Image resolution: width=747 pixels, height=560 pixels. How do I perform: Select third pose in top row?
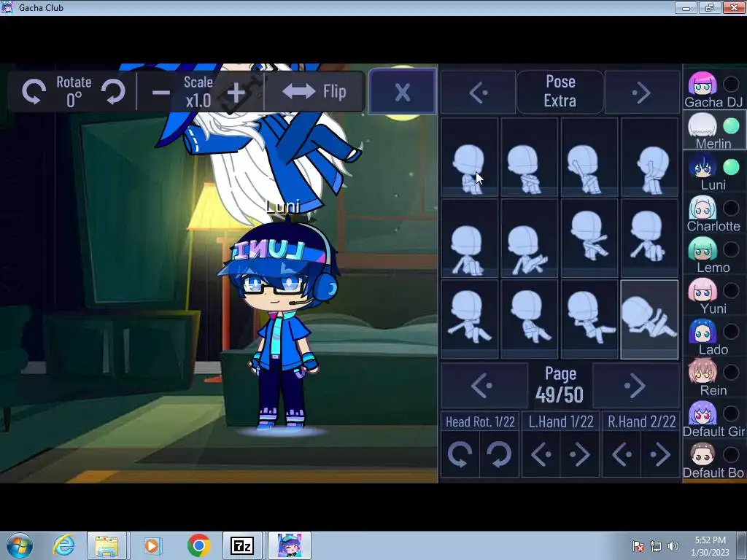point(589,157)
